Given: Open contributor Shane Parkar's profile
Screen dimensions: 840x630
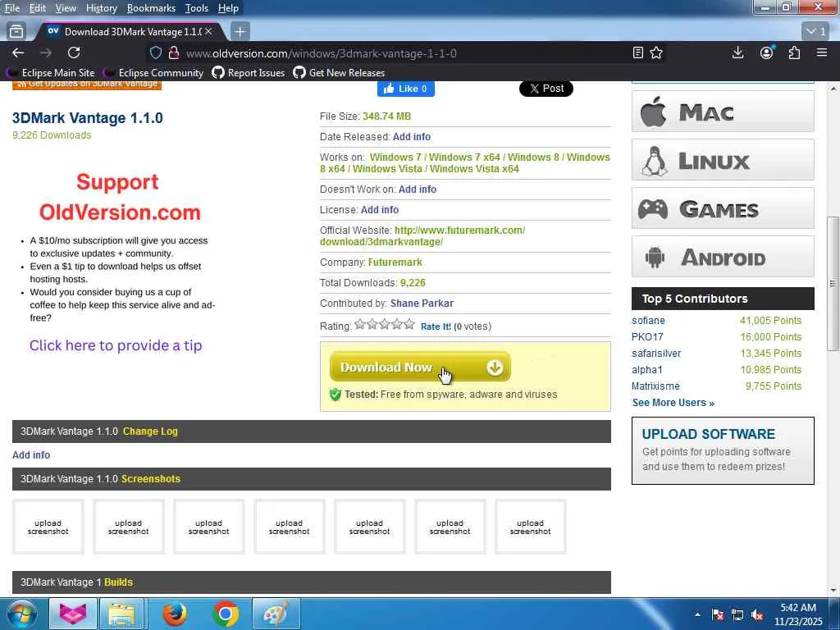Looking at the screenshot, I should point(422,304).
